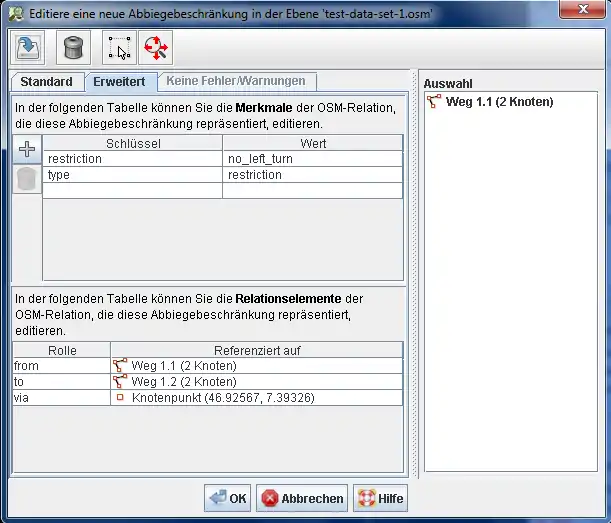Click the delete tag button beside the tag table

[x=27, y=179]
